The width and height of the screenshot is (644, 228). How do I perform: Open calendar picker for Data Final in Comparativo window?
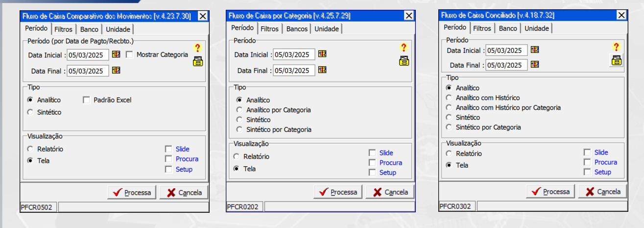coord(116,71)
